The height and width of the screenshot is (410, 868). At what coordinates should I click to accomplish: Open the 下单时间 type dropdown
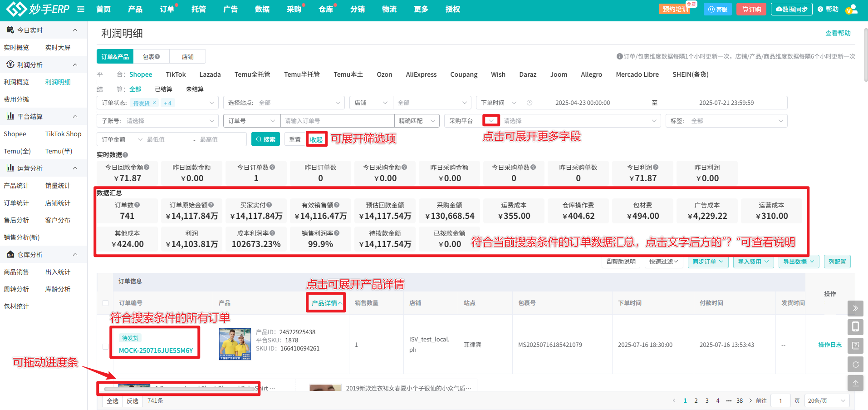pos(499,103)
